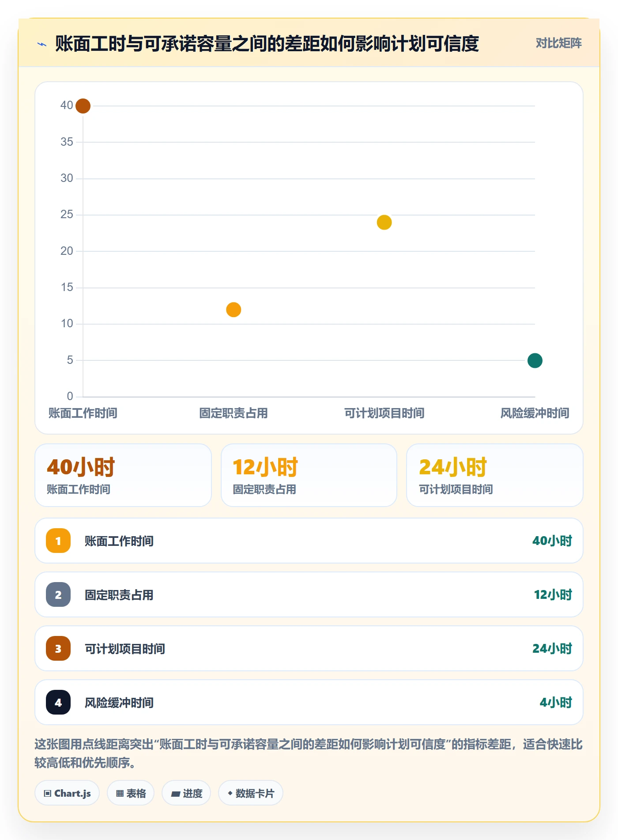
Task: Click the 进度 tag chip
Action: [x=186, y=793]
